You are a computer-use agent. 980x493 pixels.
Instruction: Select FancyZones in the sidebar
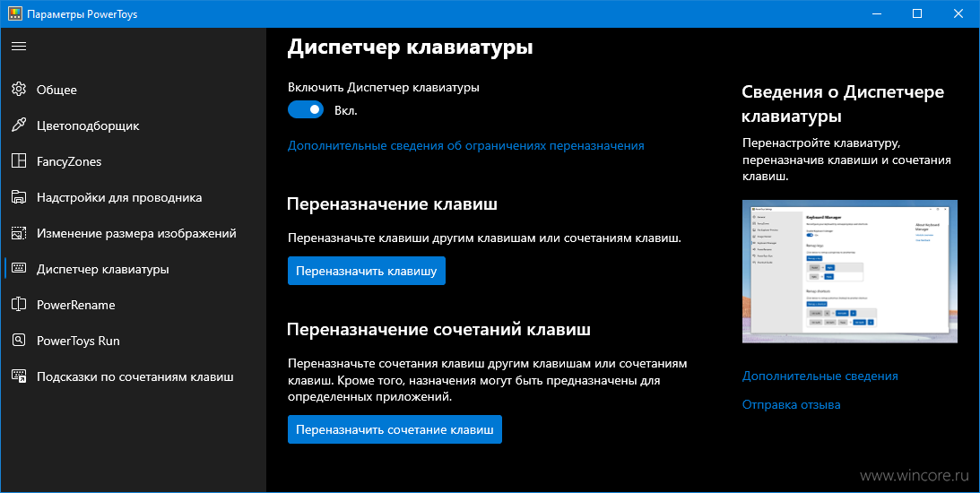tap(133, 161)
